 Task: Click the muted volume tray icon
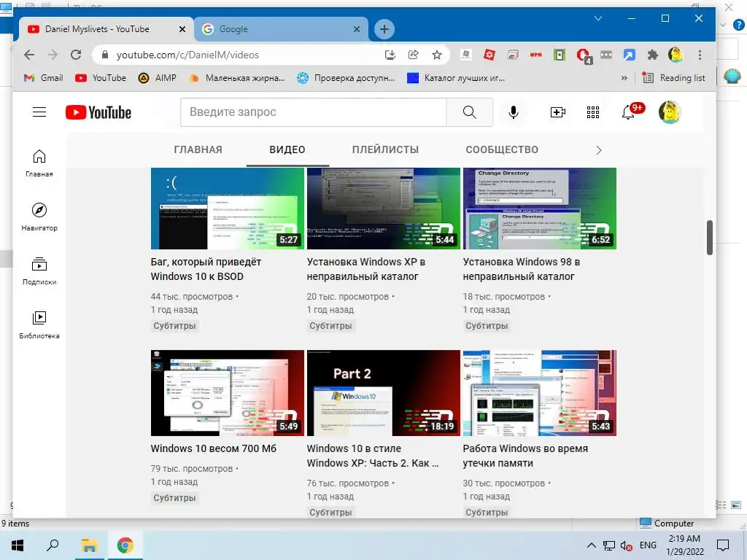(627, 545)
